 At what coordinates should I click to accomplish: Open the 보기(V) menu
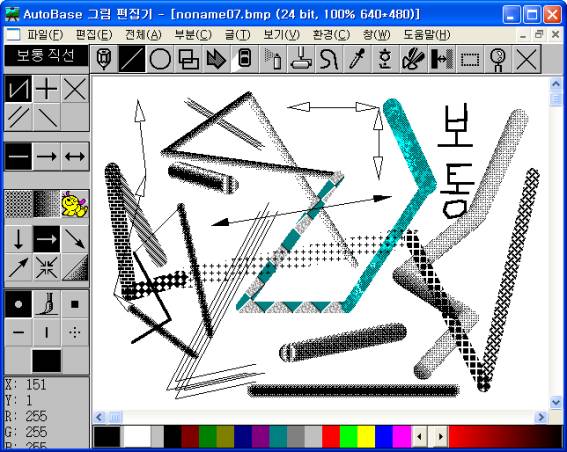point(282,35)
